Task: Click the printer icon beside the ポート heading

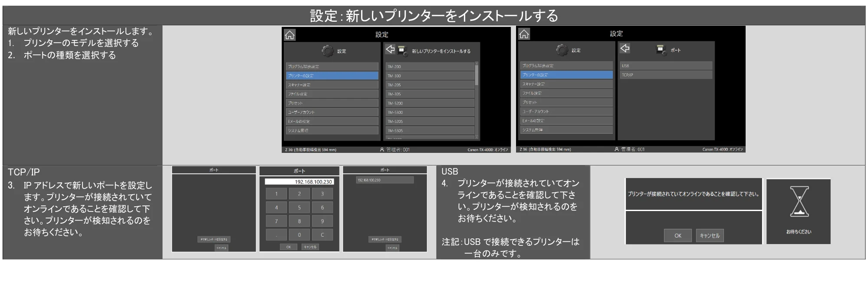Action: pos(661,50)
